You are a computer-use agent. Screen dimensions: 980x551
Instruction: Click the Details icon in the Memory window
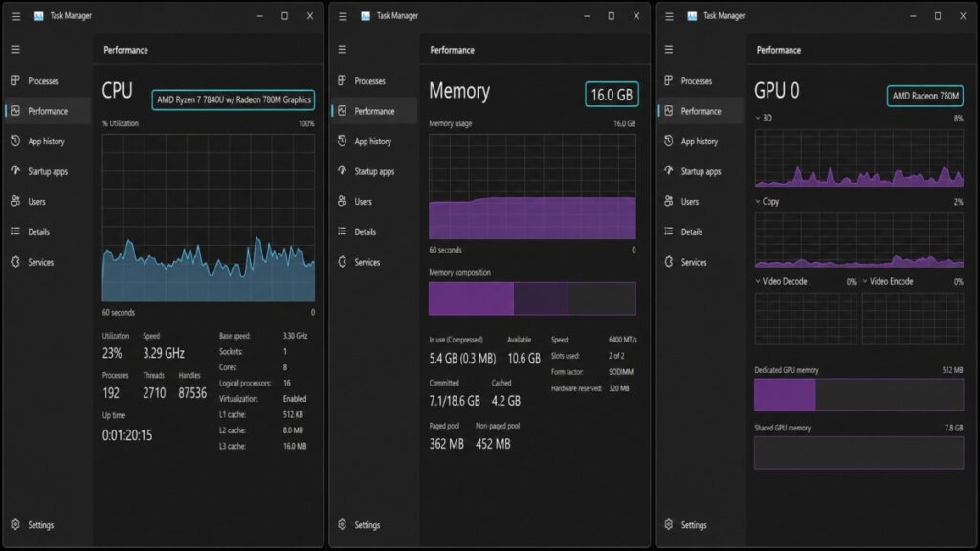(342, 231)
